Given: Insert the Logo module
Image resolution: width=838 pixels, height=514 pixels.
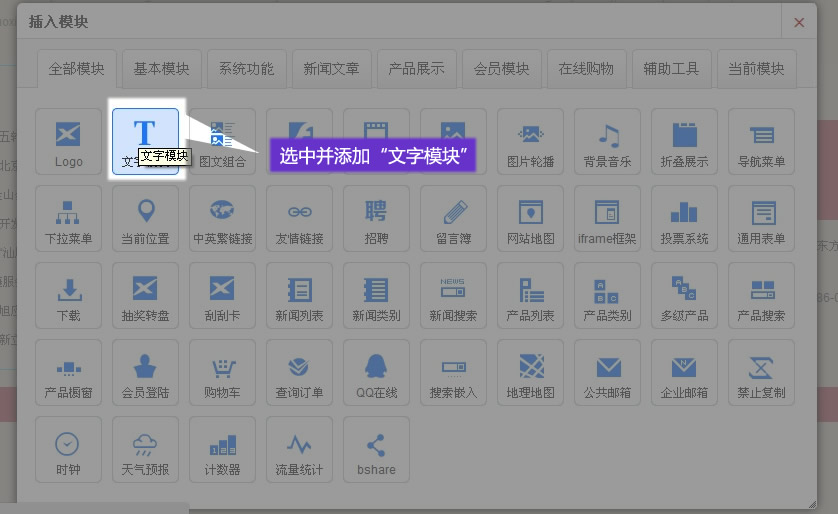Looking at the screenshot, I should (x=68, y=141).
